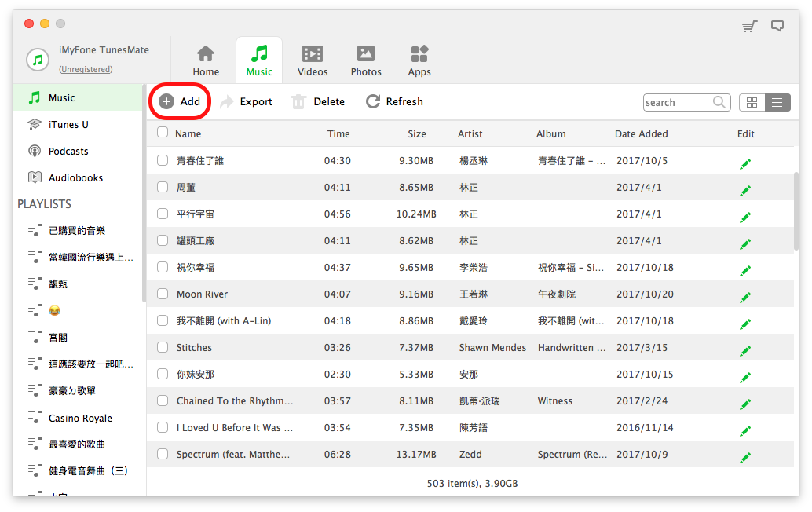Screen dimensions: 812x512
Task: Check the box for 周董
Action: tap(163, 187)
